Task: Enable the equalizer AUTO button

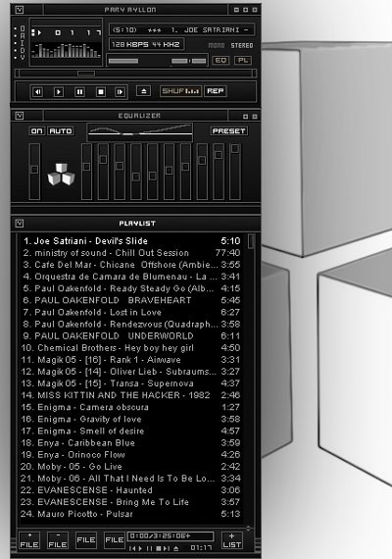Action: click(x=61, y=130)
